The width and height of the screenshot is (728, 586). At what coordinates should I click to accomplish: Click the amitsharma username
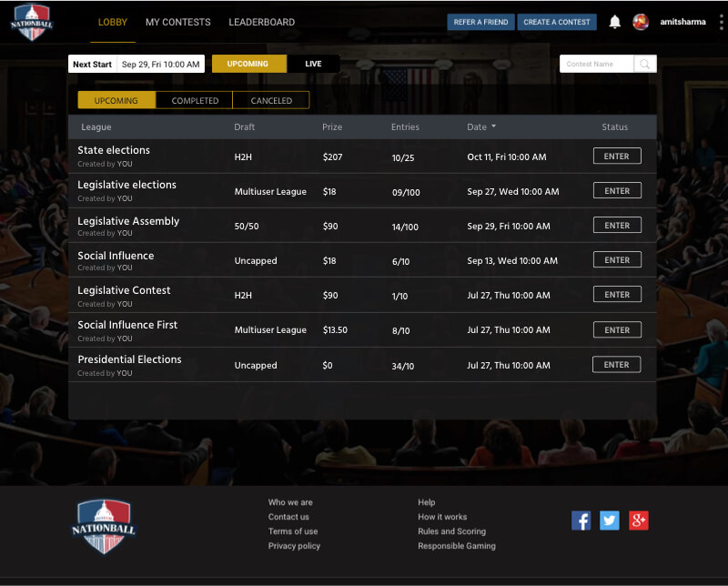(682, 22)
